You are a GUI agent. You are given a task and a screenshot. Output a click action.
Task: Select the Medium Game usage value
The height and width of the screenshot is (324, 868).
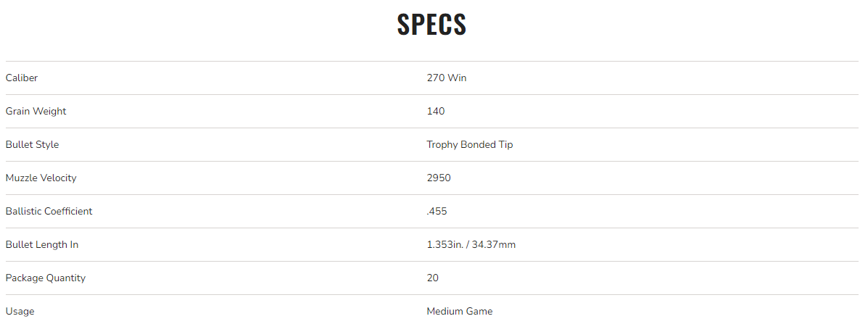pos(459,311)
